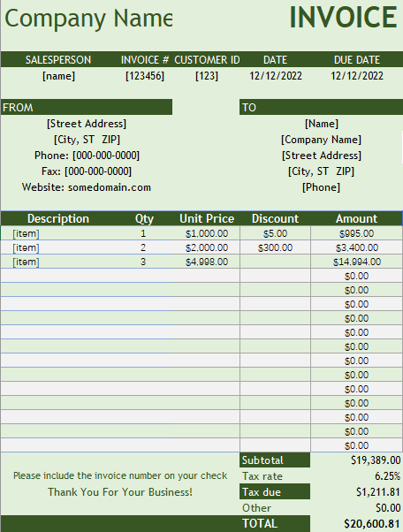Click the INVOICE # header cell

(145, 60)
